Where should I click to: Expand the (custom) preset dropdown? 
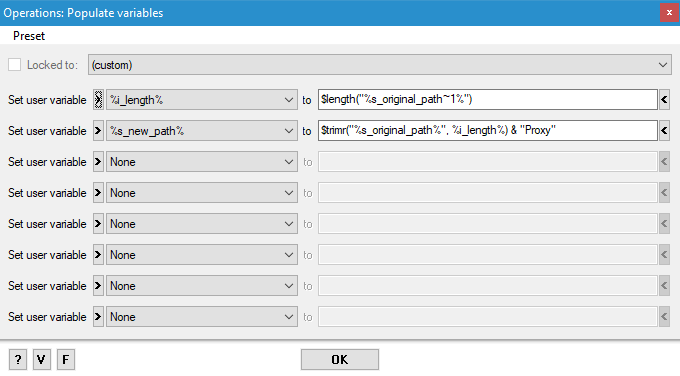coord(380,65)
